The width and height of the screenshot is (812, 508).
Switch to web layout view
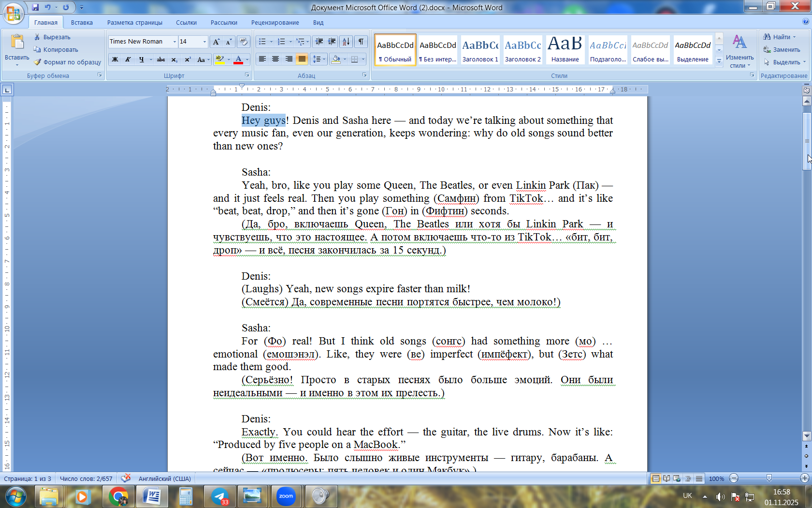click(677, 478)
